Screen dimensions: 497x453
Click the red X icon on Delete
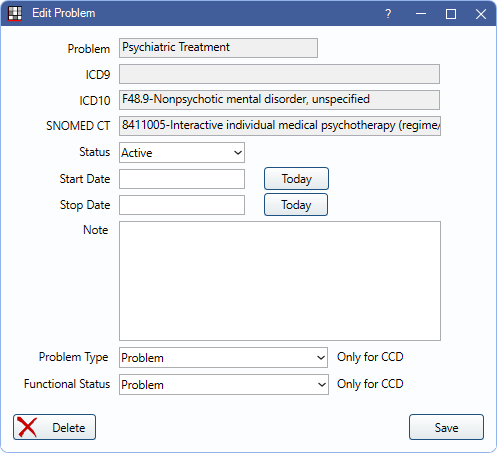pos(27,427)
